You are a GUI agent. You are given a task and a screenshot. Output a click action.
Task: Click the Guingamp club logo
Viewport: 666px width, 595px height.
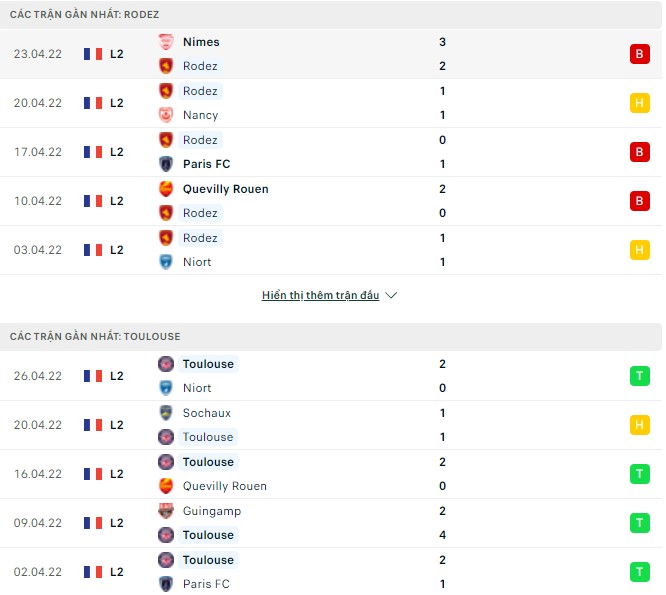166,511
